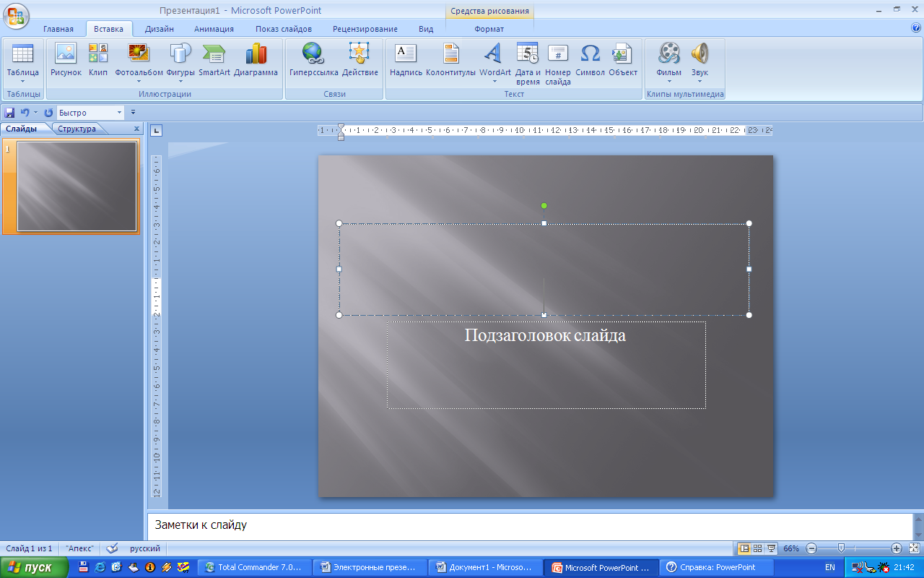Customize quick access toolbar dropdown
Image resolution: width=924 pixels, height=578 pixels.
(133, 113)
